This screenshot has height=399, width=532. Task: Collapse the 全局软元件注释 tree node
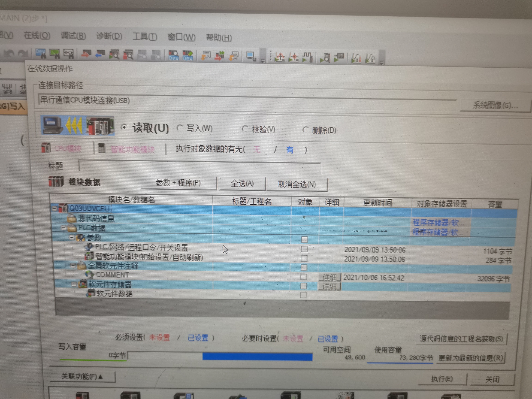(73, 266)
